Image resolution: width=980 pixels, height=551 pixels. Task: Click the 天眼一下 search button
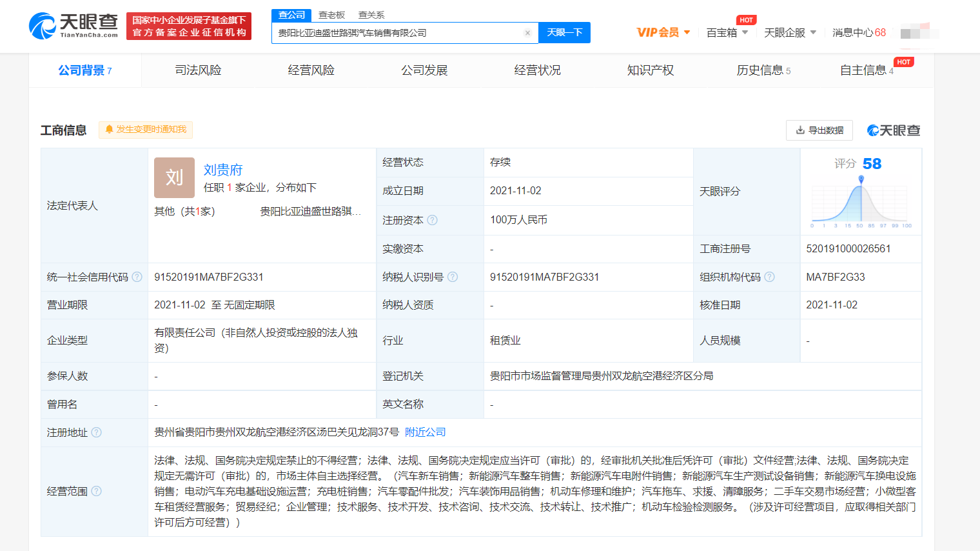(564, 32)
